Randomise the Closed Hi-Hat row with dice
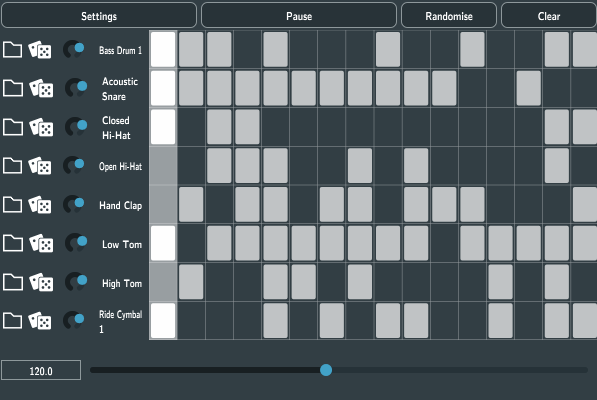The height and width of the screenshot is (400, 597). pos(41,127)
